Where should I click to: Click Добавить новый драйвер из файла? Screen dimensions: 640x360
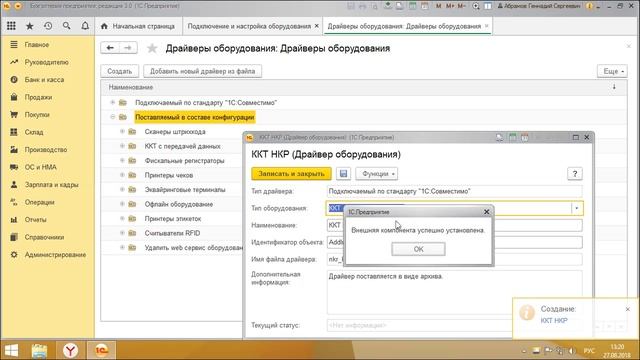pyautogui.click(x=202, y=71)
